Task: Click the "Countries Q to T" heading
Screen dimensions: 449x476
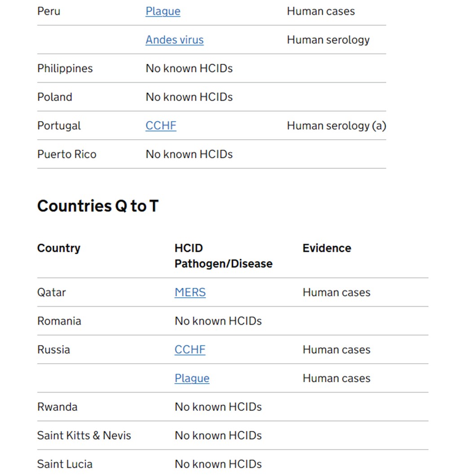Action: tap(97, 206)
